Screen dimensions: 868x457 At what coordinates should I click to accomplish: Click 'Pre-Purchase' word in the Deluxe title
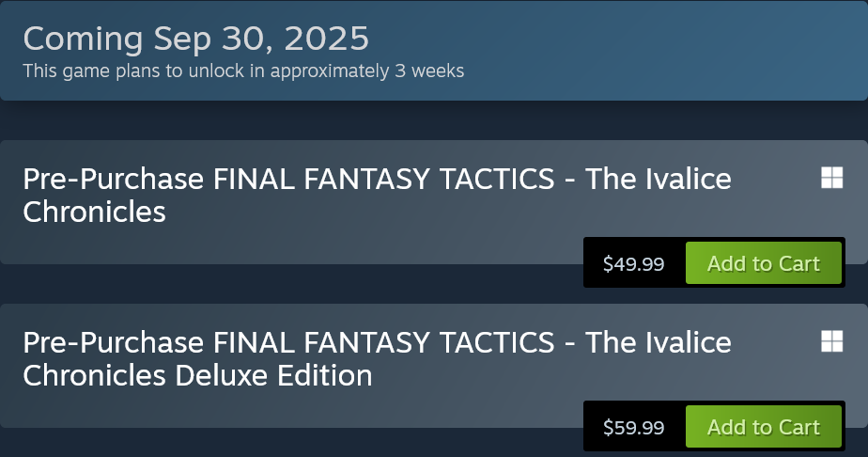[113, 342]
